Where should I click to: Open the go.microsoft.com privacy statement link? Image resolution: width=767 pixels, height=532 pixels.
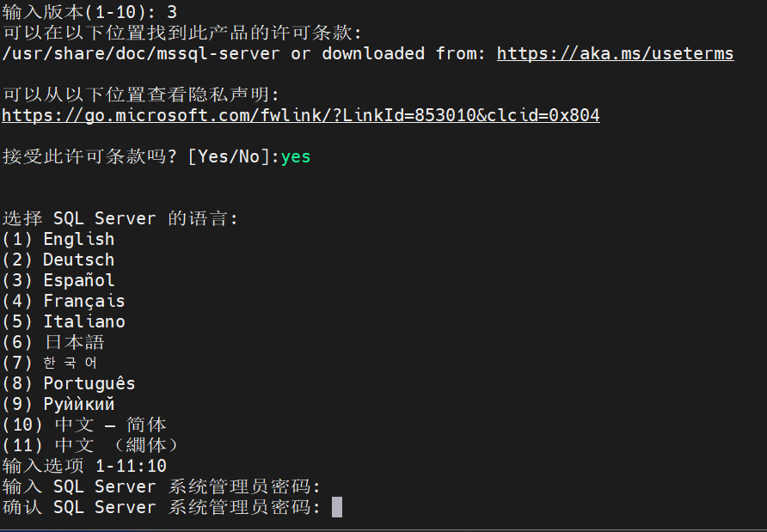(300, 115)
